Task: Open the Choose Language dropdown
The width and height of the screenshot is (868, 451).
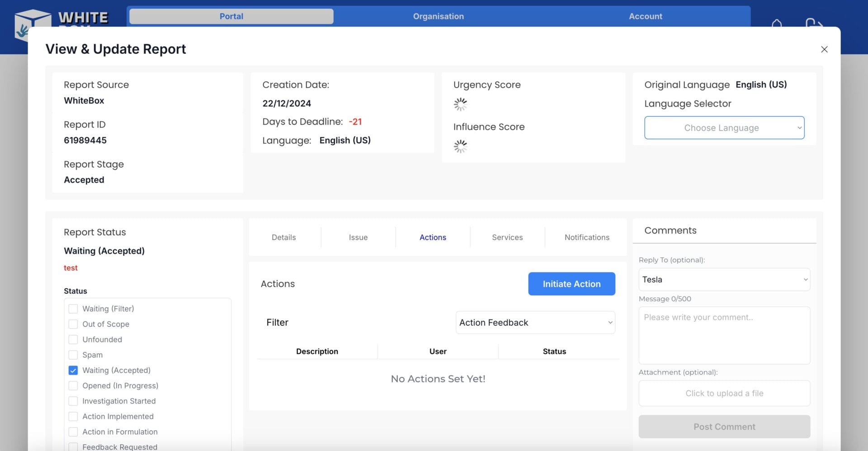Action: [724, 128]
